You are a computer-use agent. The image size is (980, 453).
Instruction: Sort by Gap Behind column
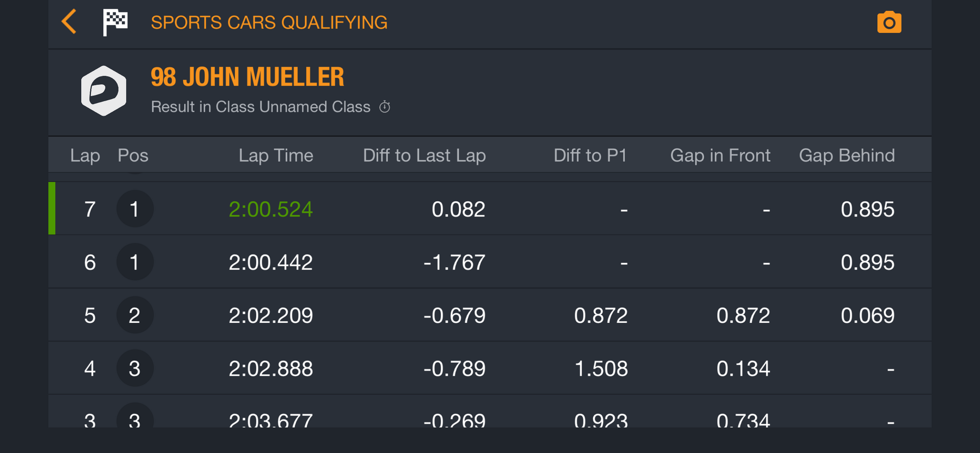[x=847, y=155]
